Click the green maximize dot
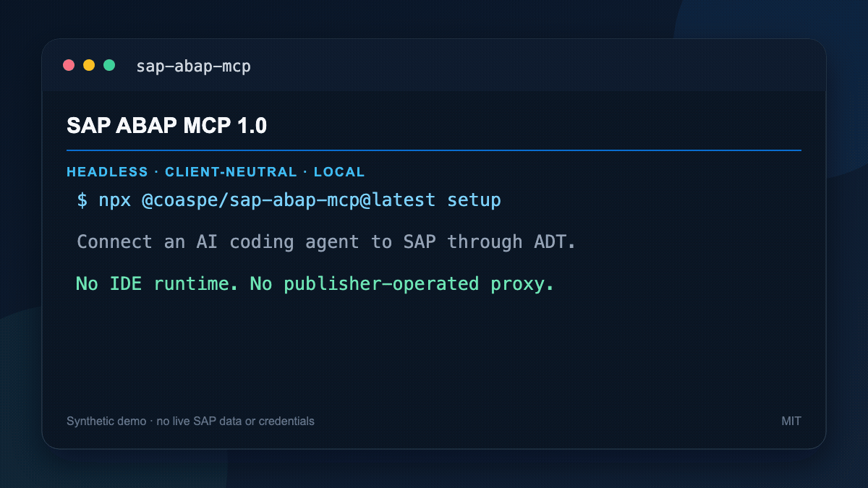Screen dimensions: 868x488 (109, 65)
